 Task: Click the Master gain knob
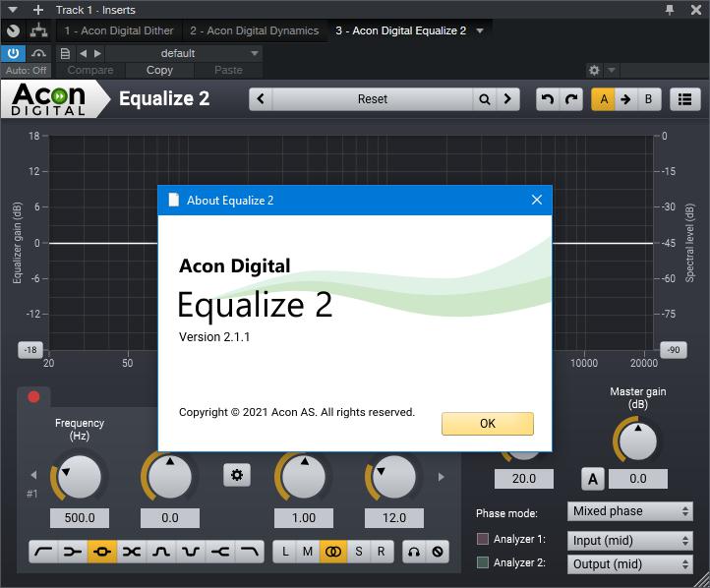pyautogui.click(x=637, y=441)
